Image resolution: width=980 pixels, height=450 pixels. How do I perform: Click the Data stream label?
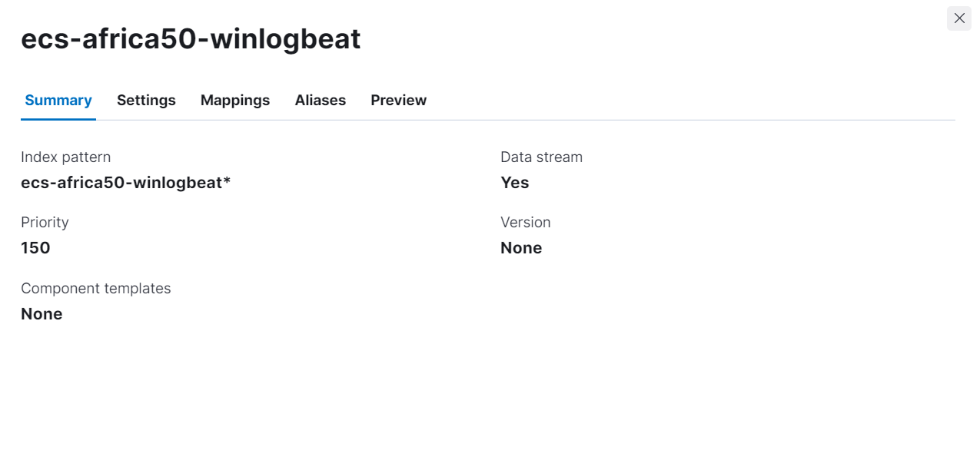point(541,157)
